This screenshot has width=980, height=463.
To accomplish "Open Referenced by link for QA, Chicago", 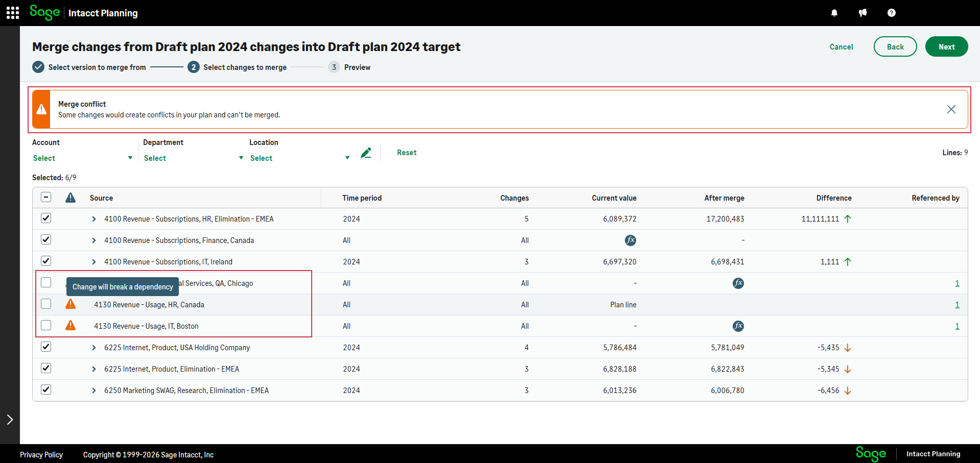I will click(x=957, y=283).
